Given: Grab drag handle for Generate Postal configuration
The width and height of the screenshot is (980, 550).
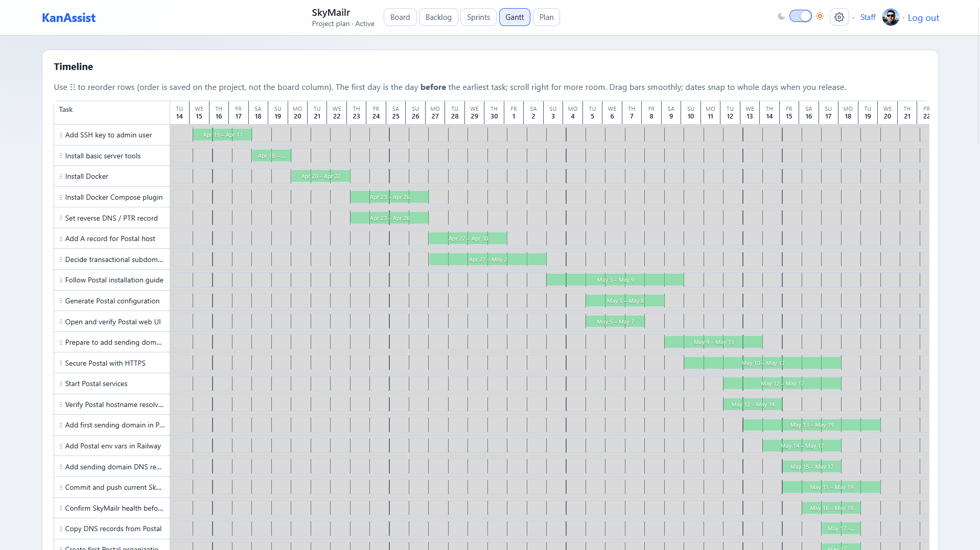Looking at the screenshot, I should [x=61, y=301].
